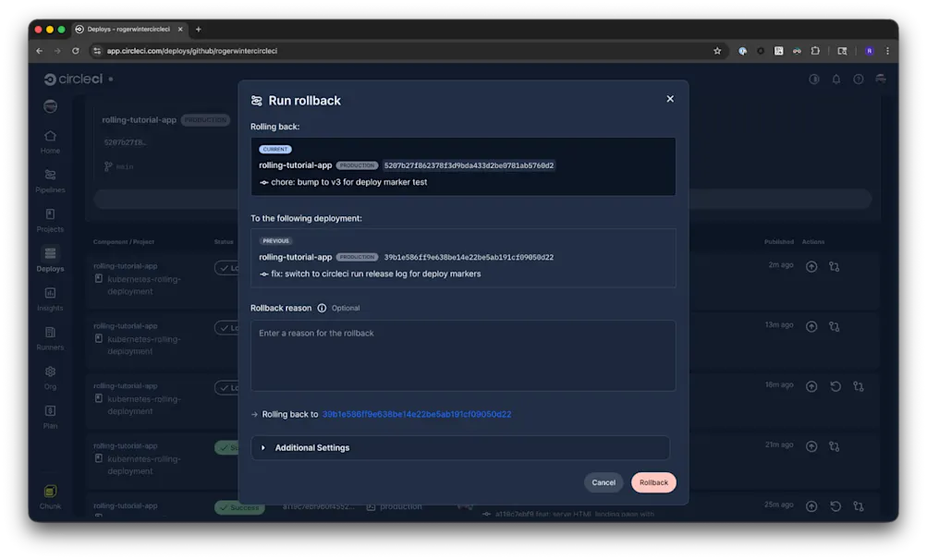Viewport: 927px width, 560px height.
Task: Cancel the rollback dialog
Action: click(x=603, y=481)
